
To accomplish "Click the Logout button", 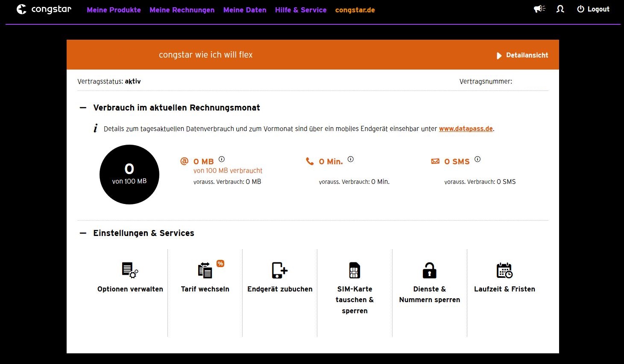I will [593, 9].
